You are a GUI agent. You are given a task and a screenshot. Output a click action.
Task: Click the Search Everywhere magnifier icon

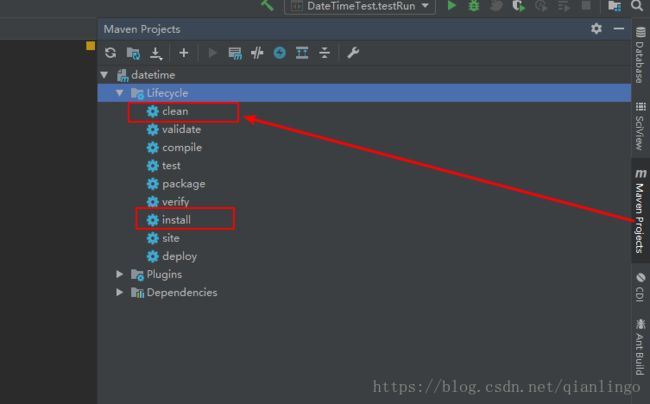coord(637,5)
